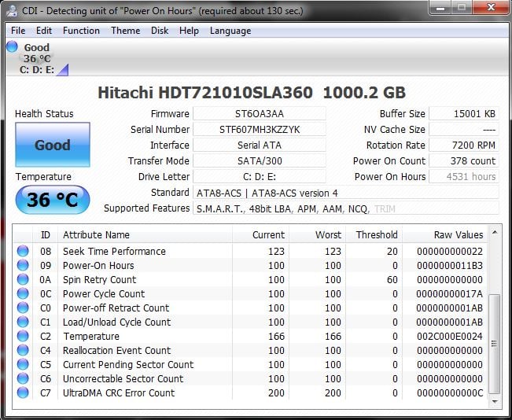Click the Worst column header
The height and width of the screenshot is (420, 512).
pyautogui.click(x=318, y=234)
